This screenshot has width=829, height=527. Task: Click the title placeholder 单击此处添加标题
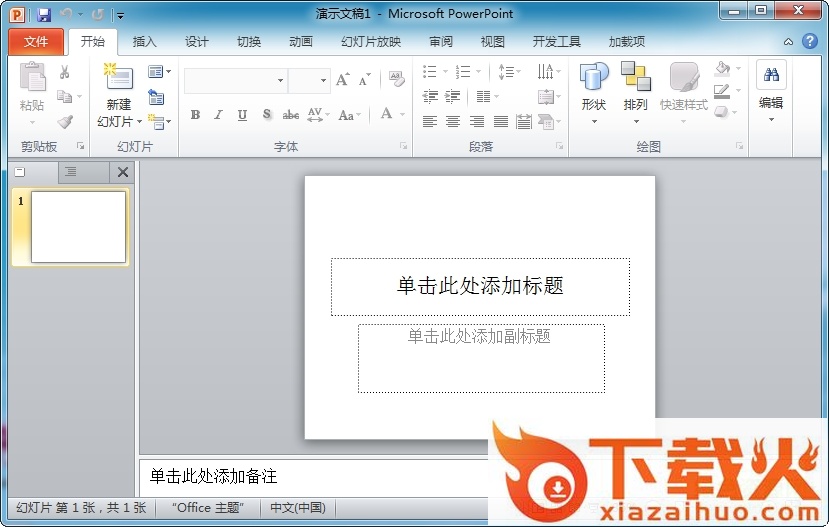(x=480, y=287)
